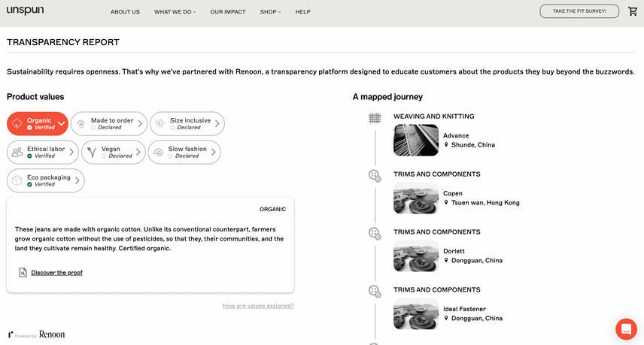Open the What We Do dropdown menu

point(175,12)
